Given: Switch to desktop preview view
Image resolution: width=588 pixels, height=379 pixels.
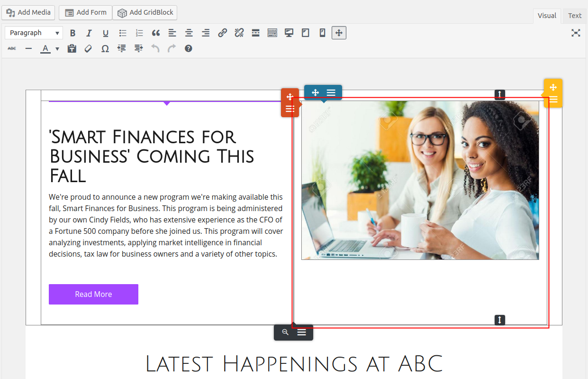Looking at the screenshot, I should pyautogui.click(x=289, y=33).
